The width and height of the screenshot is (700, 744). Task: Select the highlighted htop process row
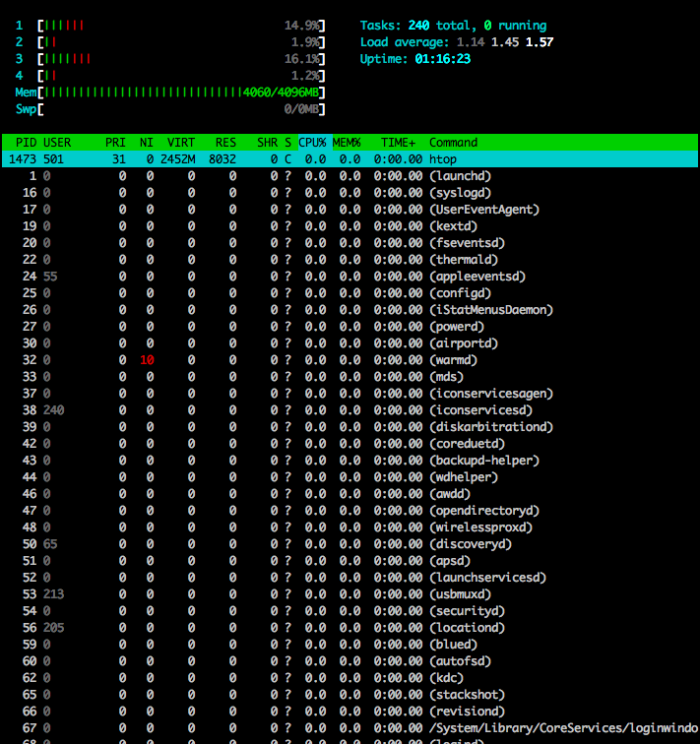[350, 159]
